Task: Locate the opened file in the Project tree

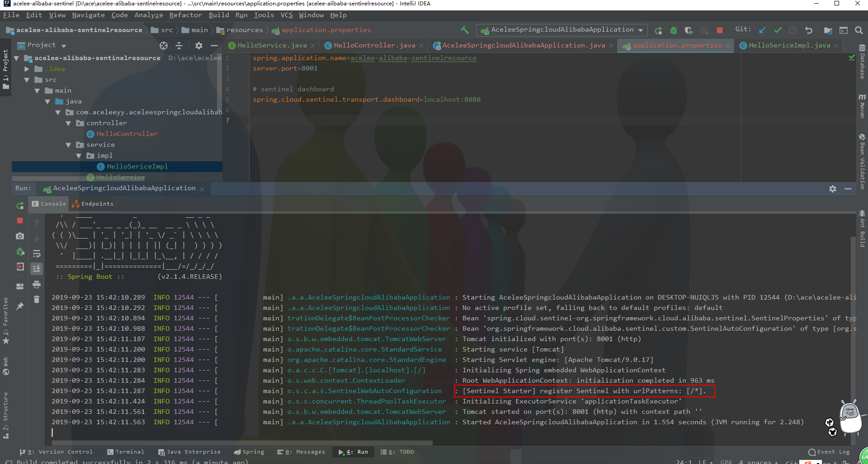Action: click(x=164, y=45)
